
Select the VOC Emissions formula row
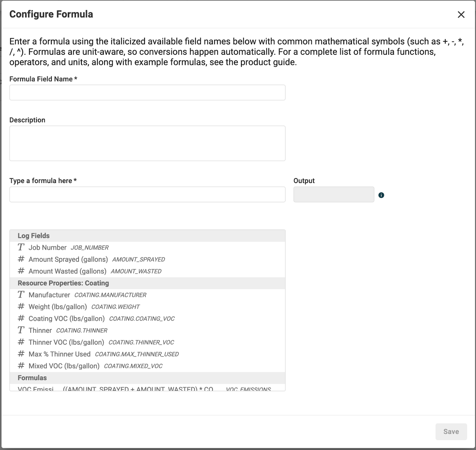[144, 388]
